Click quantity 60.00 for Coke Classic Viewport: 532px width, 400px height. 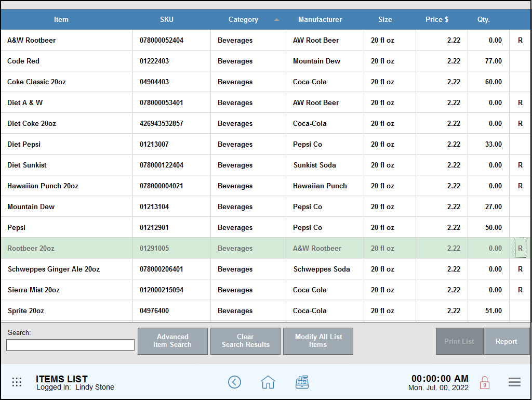[494, 82]
